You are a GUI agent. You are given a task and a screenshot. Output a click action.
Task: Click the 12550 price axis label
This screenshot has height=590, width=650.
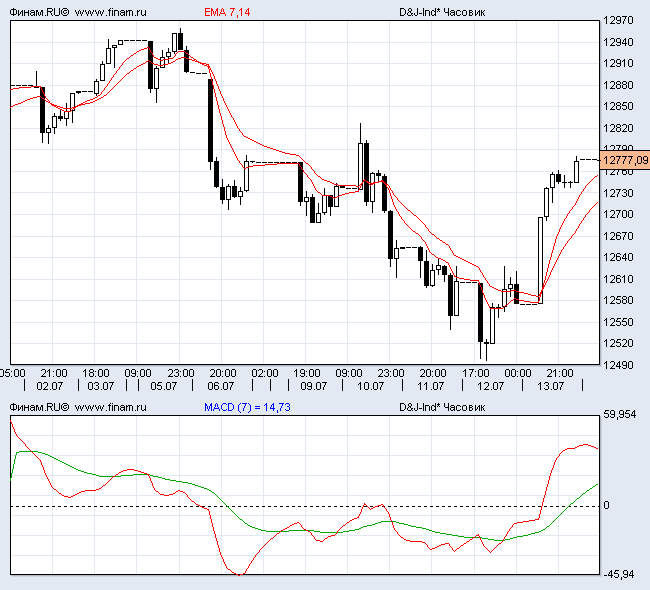tap(618, 322)
